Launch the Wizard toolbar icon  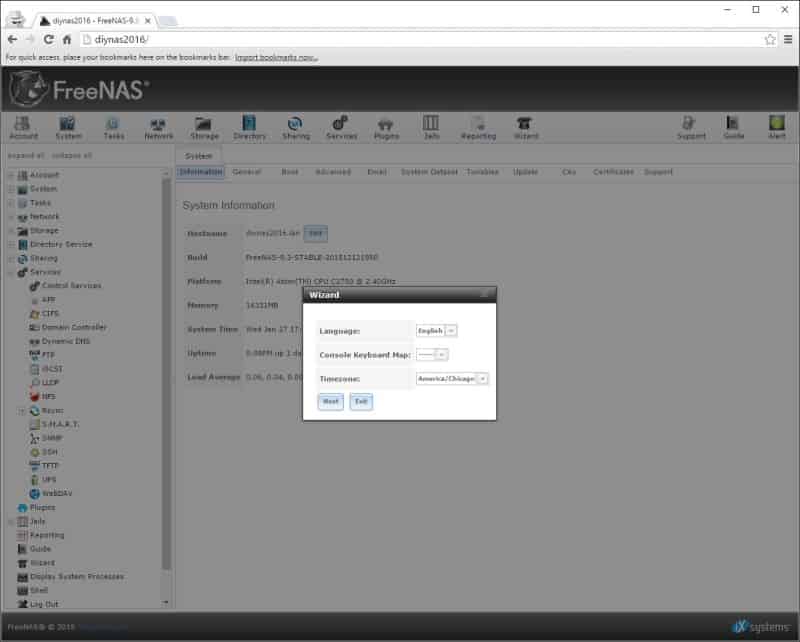[526, 128]
